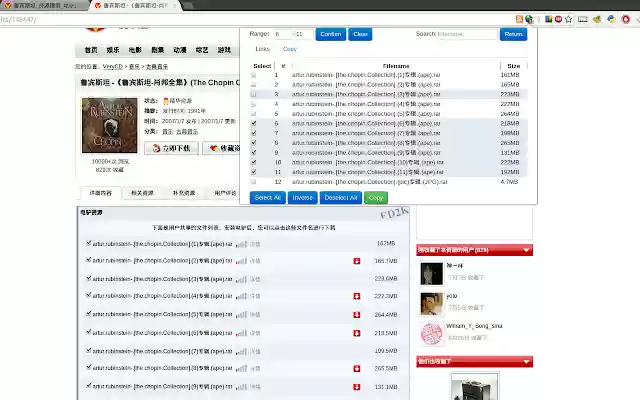Click avatar of the first user in sidebar
640x400 pixels.
[x=432, y=273]
